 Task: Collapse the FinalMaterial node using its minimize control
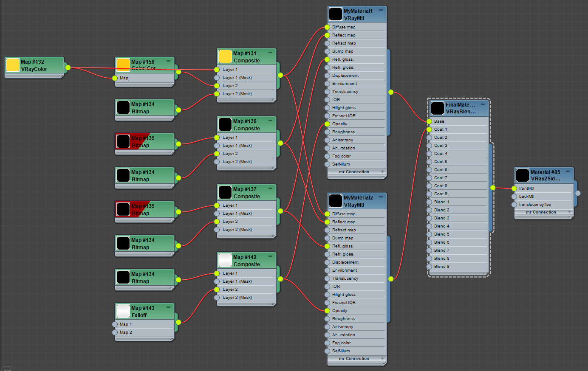click(x=483, y=104)
